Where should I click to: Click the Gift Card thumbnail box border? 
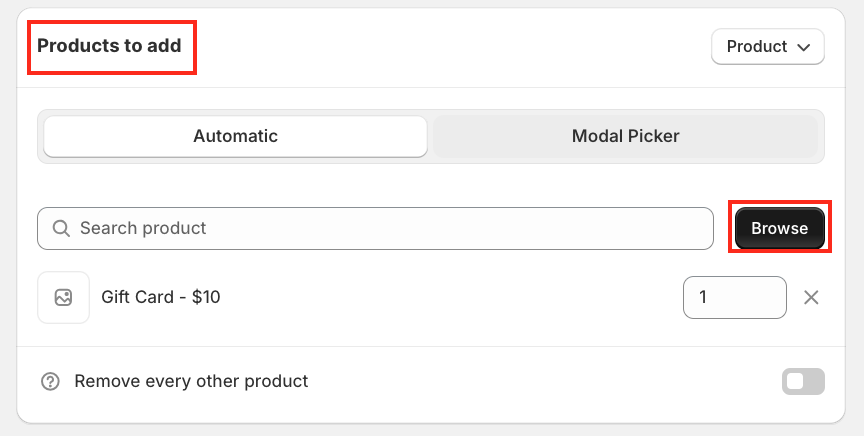[x=40, y=298]
